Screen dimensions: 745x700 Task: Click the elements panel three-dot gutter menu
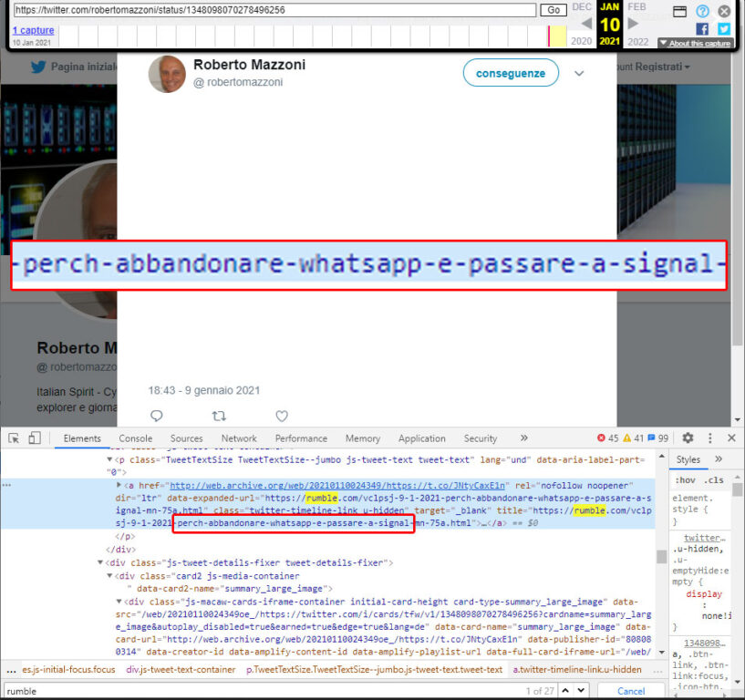6,485
